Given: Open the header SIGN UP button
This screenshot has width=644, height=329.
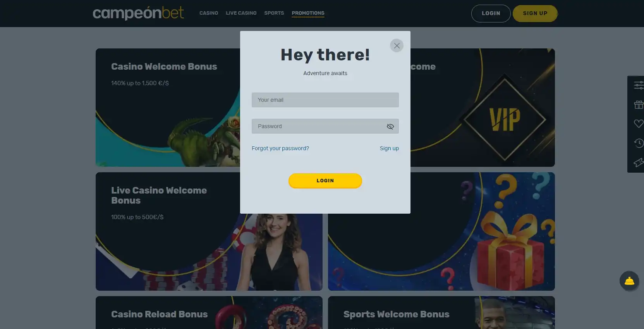Looking at the screenshot, I should coord(535,14).
